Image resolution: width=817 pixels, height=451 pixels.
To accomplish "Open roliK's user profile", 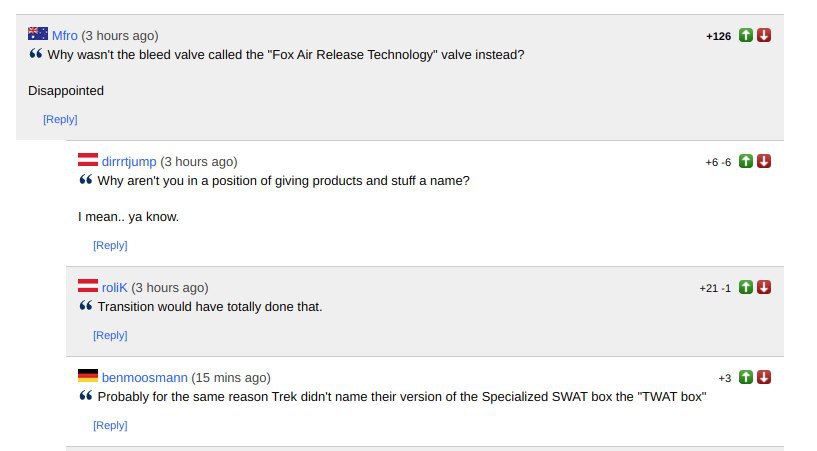I will [x=115, y=287].
